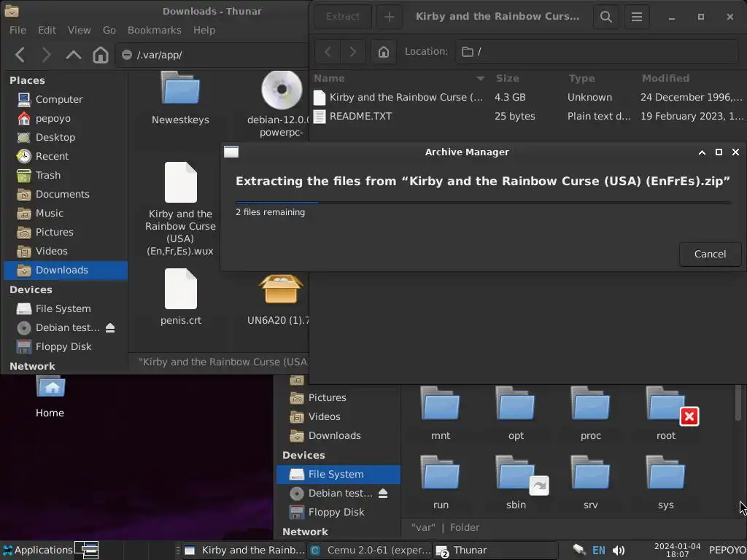This screenshot has height=560, width=747.
Task: Open sbin symlink folder
Action: pos(516,483)
